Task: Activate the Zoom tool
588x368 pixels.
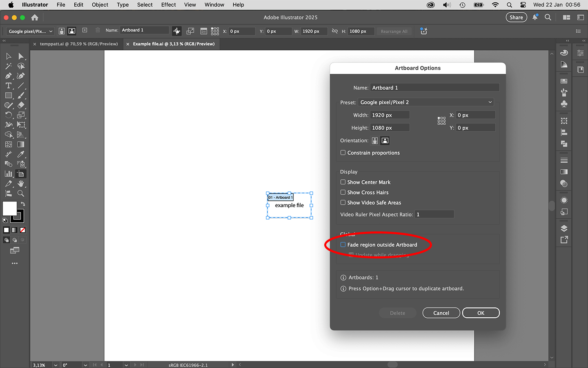Action: click(21, 193)
